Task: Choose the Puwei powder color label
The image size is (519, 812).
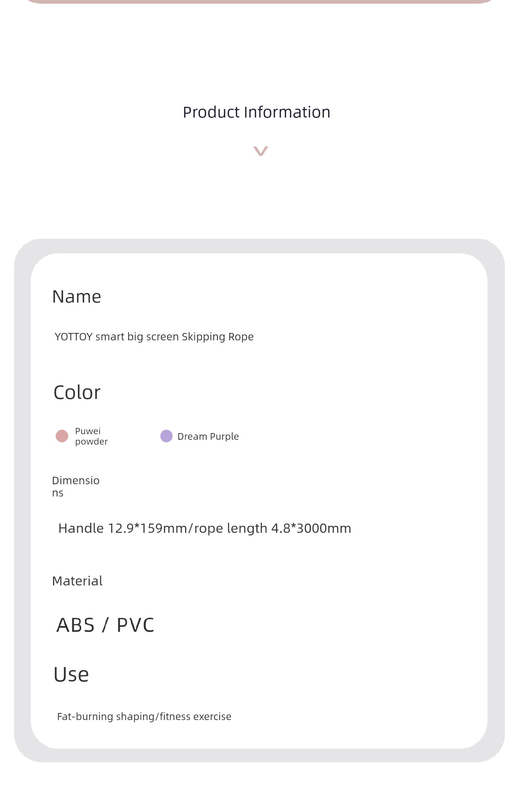Action: pos(91,436)
